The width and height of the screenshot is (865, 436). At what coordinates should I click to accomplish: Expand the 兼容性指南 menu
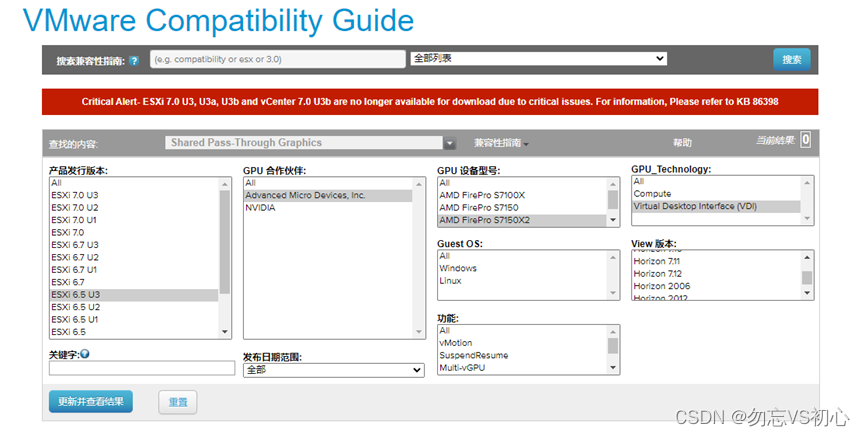[x=501, y=143]
